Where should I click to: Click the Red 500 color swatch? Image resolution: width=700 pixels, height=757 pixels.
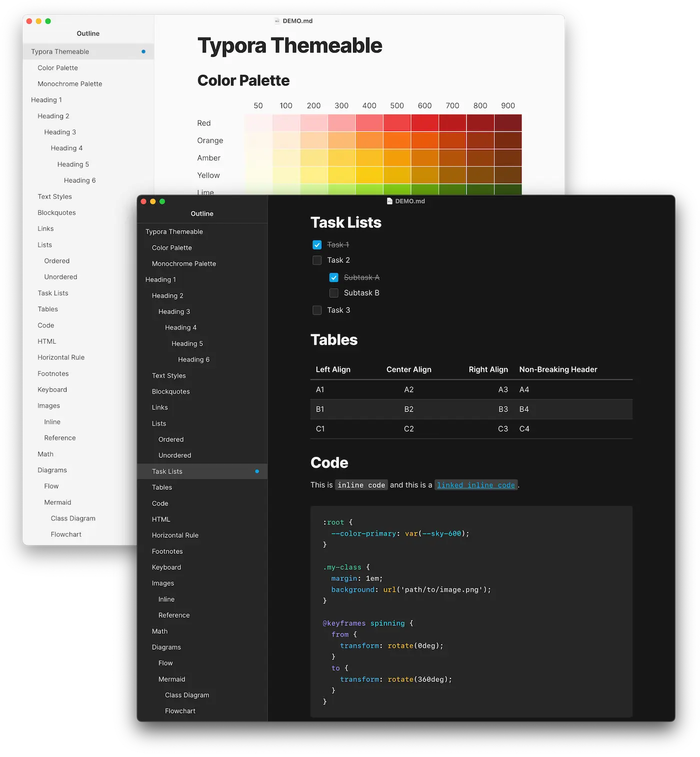[x=397, y=123]
